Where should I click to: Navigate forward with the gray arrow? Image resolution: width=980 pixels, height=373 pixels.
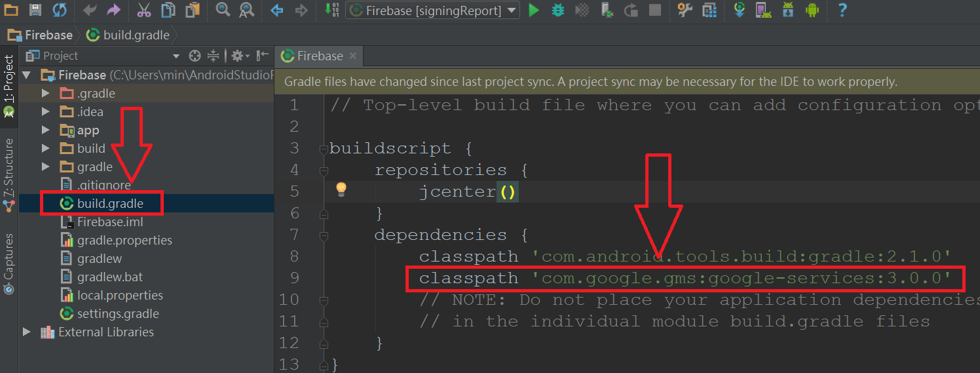(x=301, y=10)
